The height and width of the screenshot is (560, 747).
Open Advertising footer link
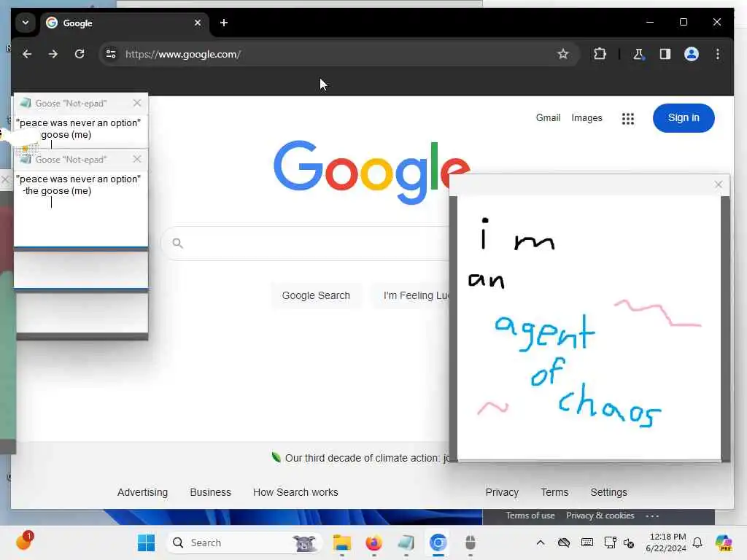coord(142,492)
